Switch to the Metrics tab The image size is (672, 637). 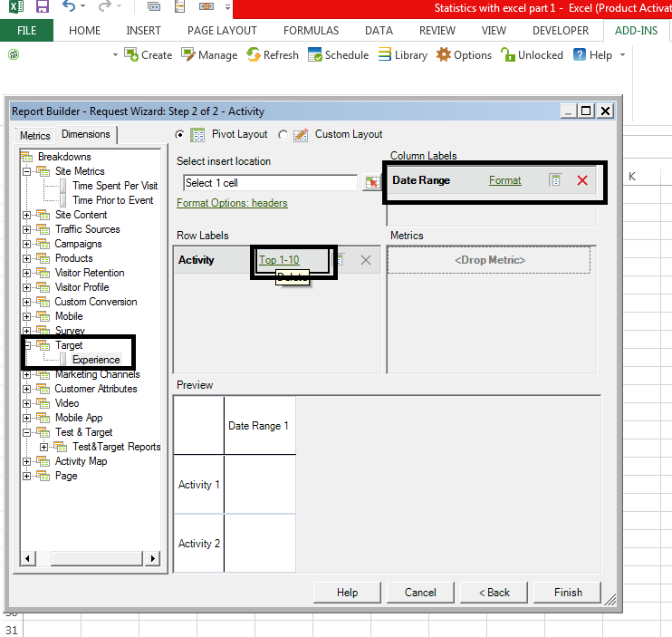(x=35, y=136)
